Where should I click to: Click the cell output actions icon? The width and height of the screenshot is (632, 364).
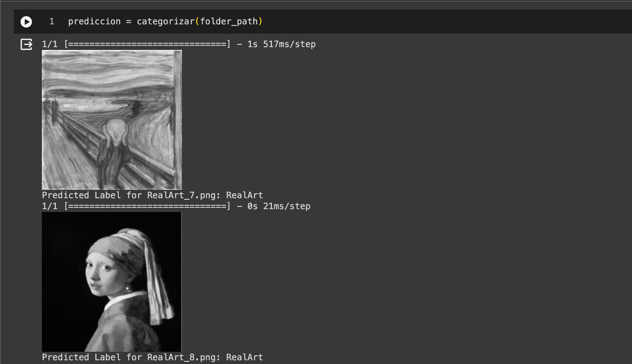pos(26,44)
